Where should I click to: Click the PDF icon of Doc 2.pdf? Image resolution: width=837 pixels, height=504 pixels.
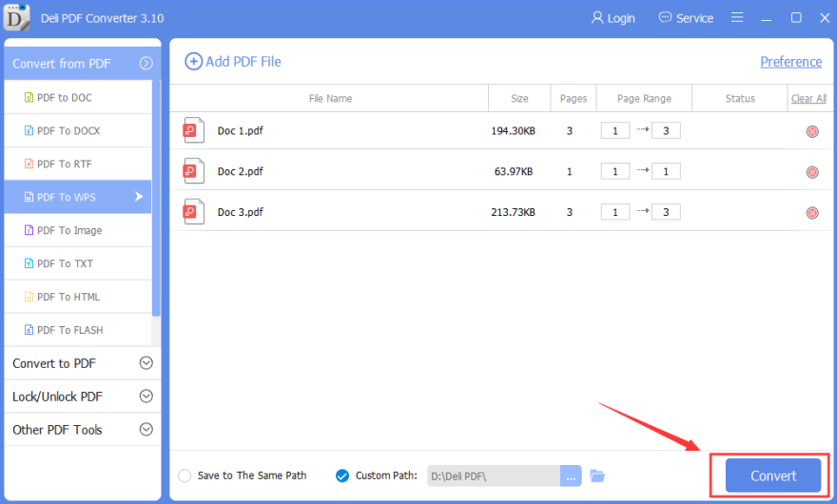click(193, 171)
